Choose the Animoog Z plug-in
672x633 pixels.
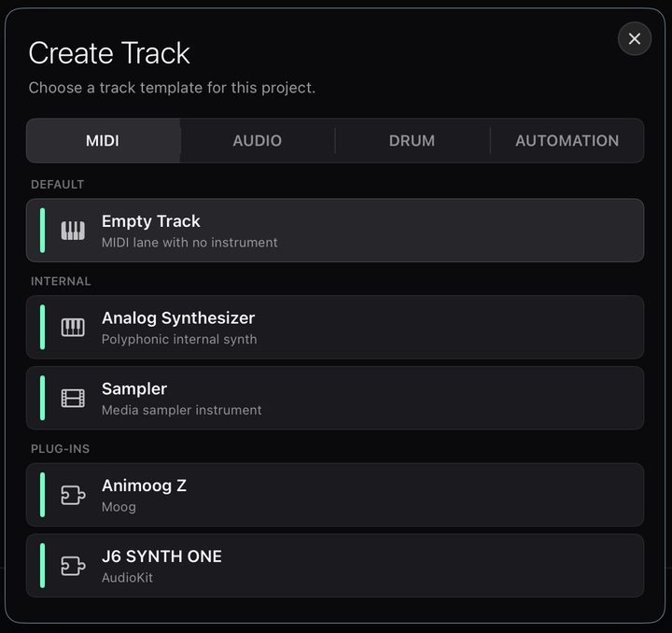pos(335,495)
